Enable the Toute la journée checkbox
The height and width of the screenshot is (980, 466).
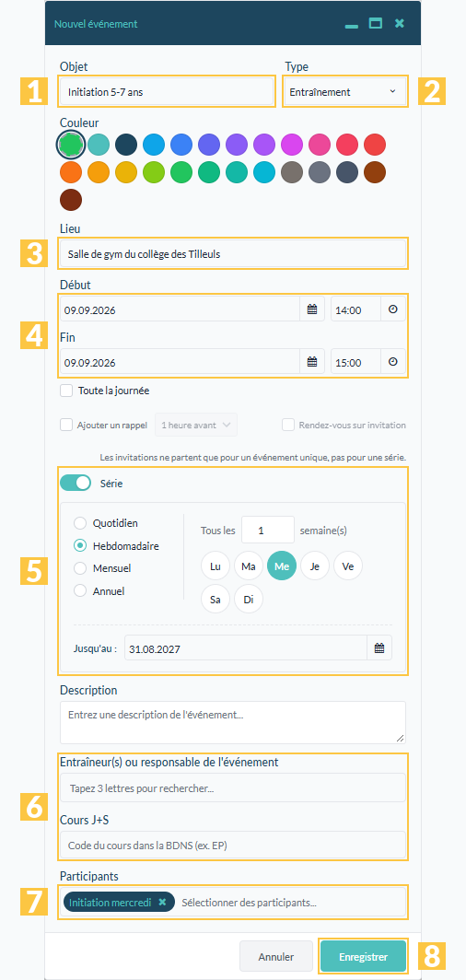[x=66, y=391]
